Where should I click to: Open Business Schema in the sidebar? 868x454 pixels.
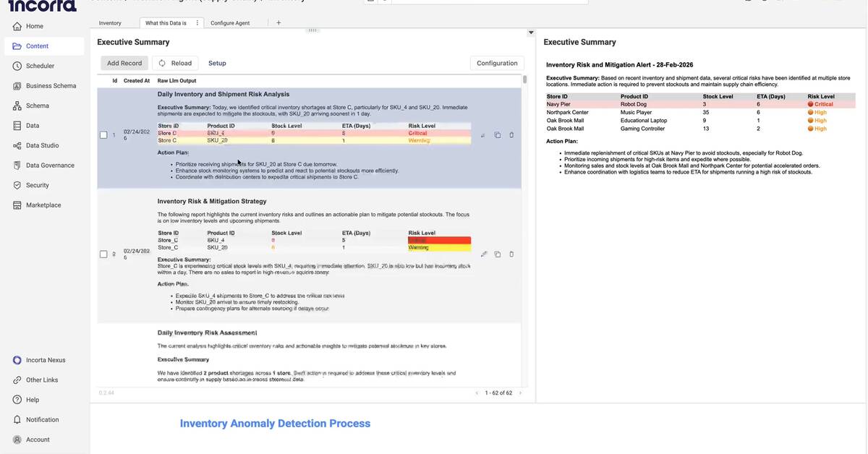click(x=43, y=86)
